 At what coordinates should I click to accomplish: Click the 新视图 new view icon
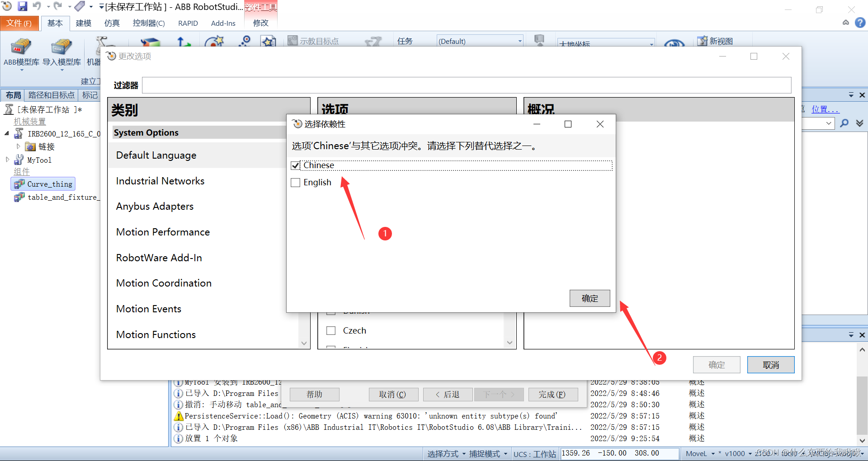tap(702, 41)
